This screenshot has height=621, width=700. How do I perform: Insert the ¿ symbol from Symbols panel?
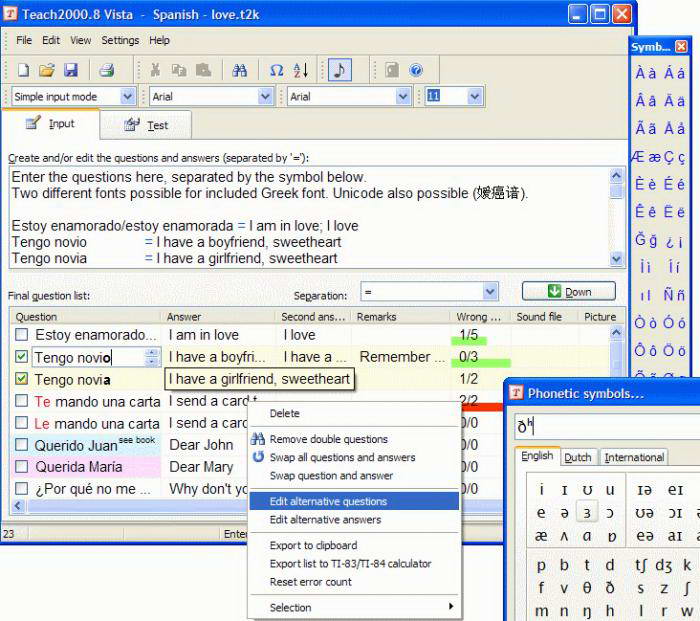click(670, 242)
